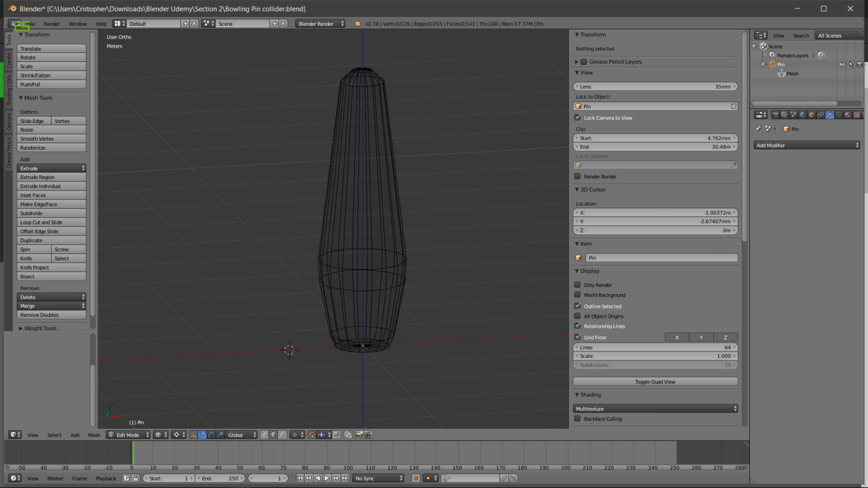Open the Add Modifier dropdown
This screenshot has width=868, height=488.
(x=807, y=146)
